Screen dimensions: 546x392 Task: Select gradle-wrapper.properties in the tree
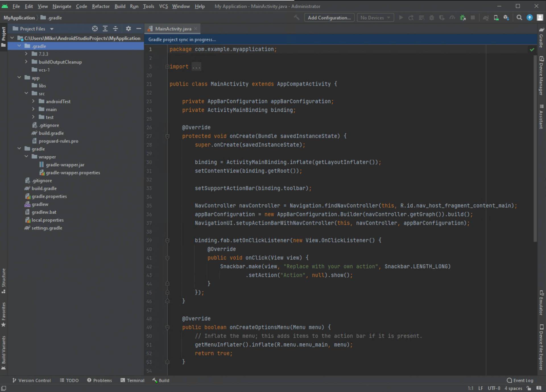(x=73, y=173)
